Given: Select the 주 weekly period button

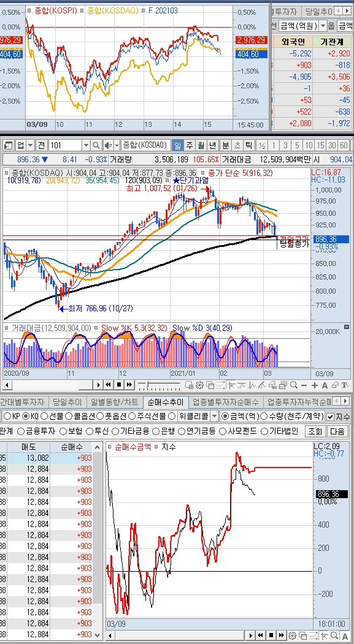Looking at the screenshot, I should (x=189, y=145).
